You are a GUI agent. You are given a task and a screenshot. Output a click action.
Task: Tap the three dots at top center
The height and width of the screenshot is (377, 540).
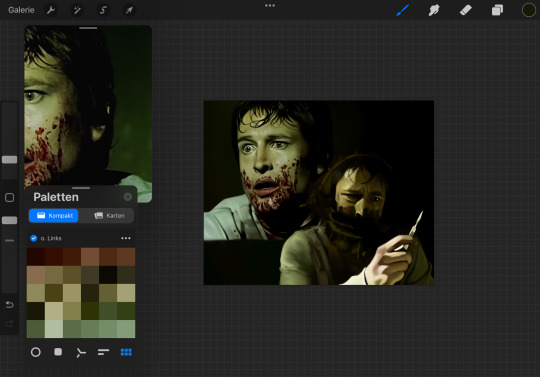point(270,6)
